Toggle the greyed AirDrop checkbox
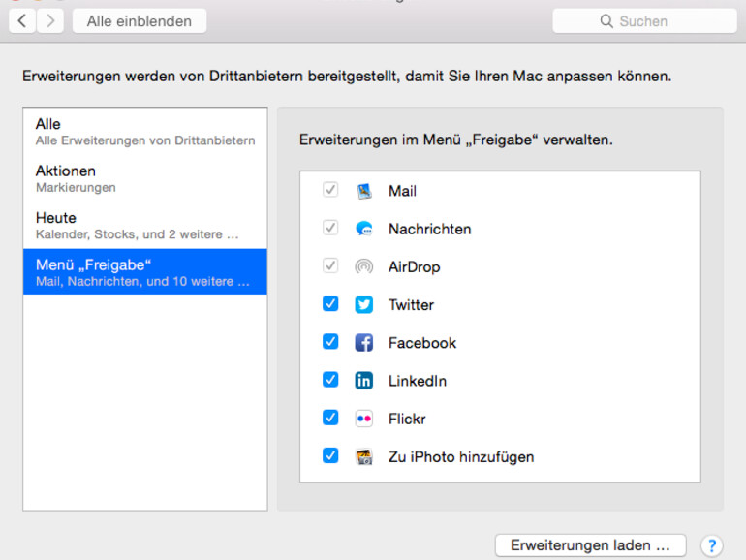Image resolution: width=746 pixels, height=560 pixels. tap(330, 265)
